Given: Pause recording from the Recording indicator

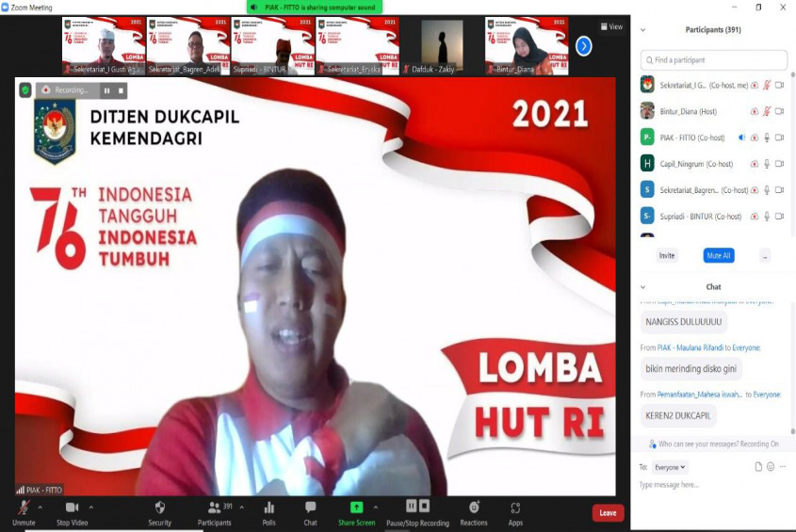Looking at the screenshot, I should click(107, 90).
